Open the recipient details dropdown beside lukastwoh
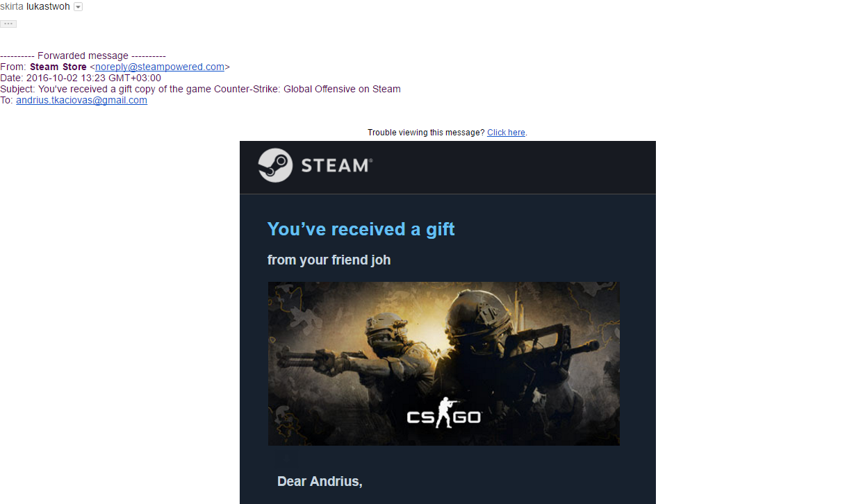 pos(78,7)
